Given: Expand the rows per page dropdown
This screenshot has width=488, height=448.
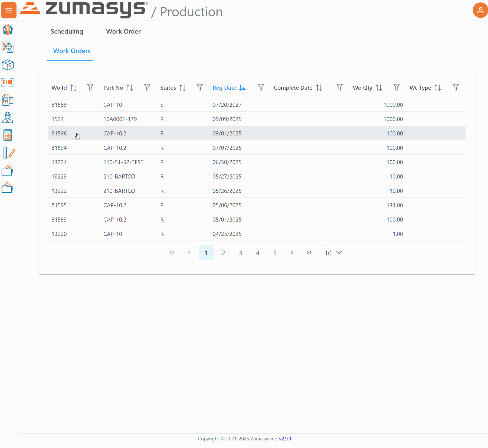Looking at the screenshot, I should [x=334, y=253].
